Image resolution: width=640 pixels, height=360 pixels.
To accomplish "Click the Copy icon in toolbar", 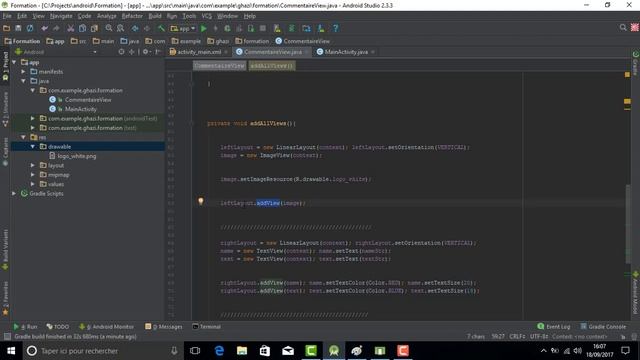I will (x=82, y=28).
